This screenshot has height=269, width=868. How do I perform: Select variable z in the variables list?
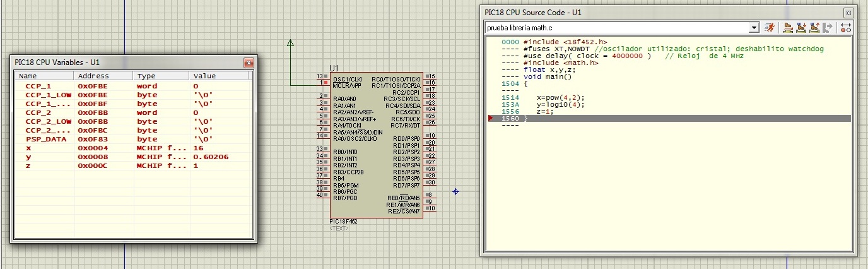click(132, 165)
